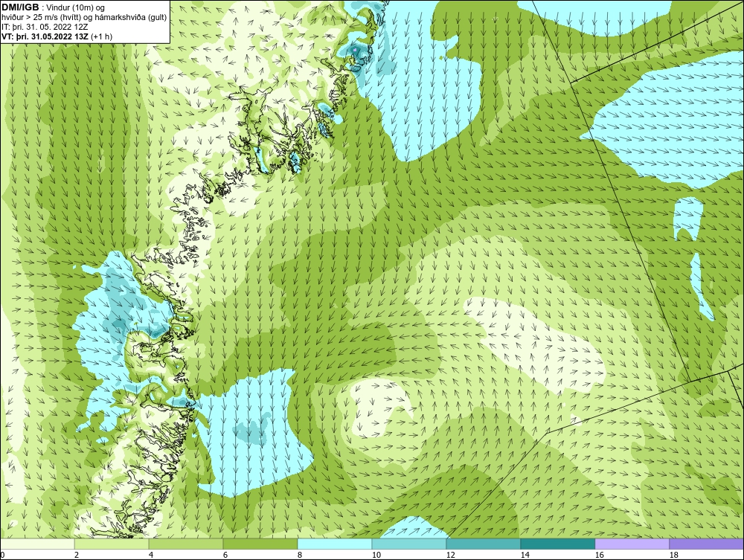Click the 8–10 m/s light cyan swatch
This screenshot has height=560, width=744.
tap(335, 544)
